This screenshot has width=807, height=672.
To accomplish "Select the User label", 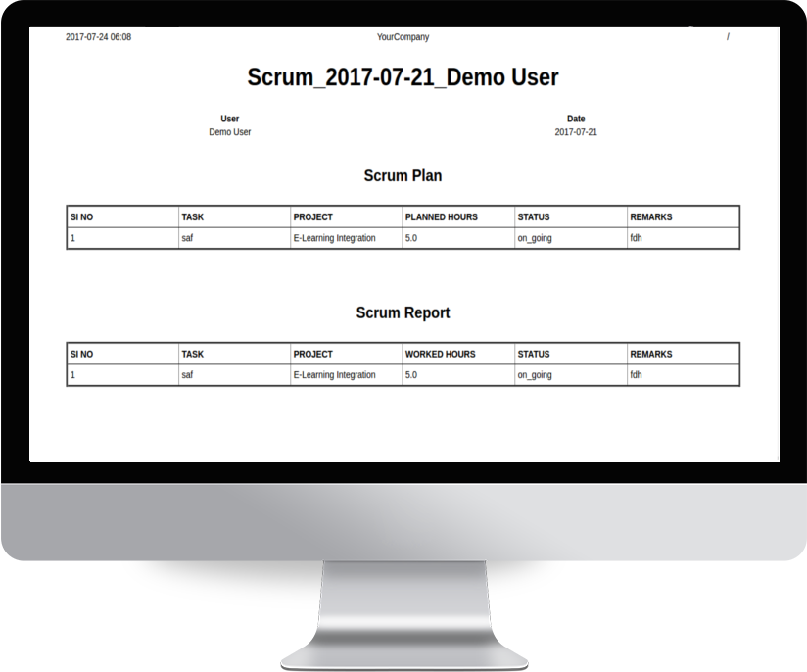I will click(x=229, y=119).
